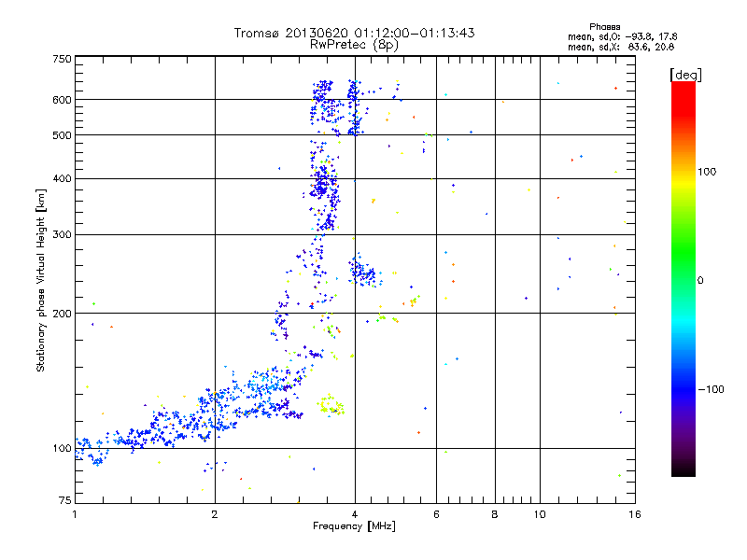The height and width of the screenshot is (560, 747).
Task: Click the colorbar '100' tick label
Action: pos(707,172)
